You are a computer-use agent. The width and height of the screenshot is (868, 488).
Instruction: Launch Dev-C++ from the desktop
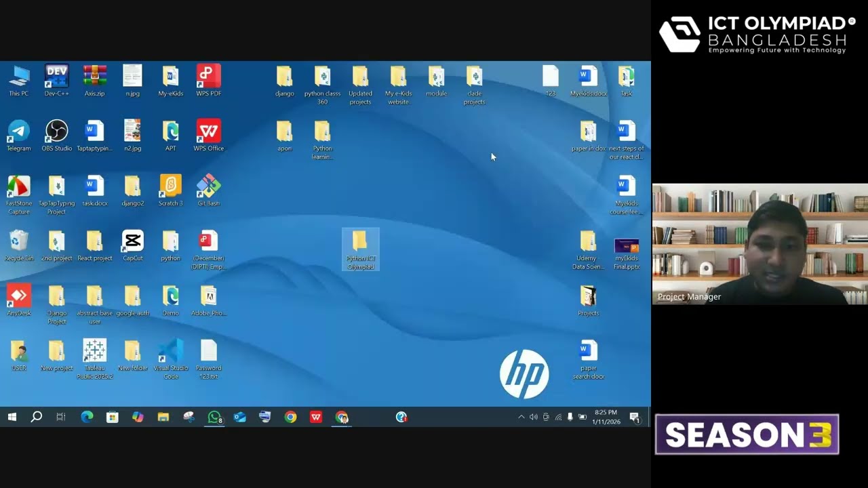(x=57, y=81)
